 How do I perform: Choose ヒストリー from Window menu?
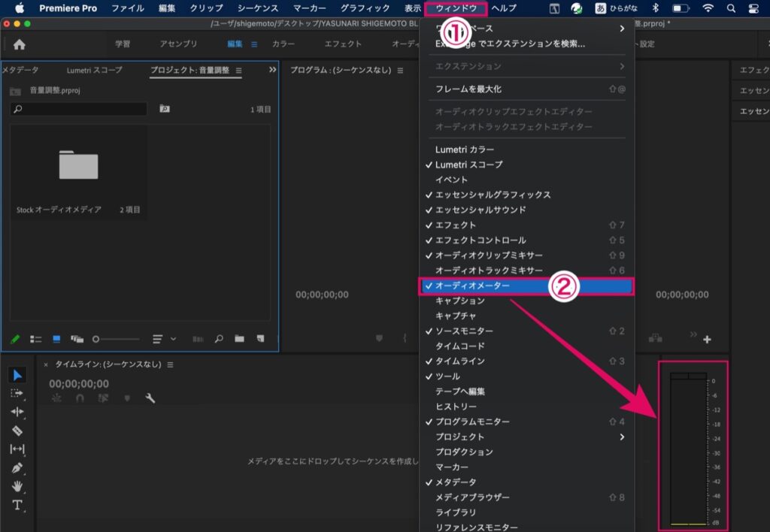click(526, 407)
